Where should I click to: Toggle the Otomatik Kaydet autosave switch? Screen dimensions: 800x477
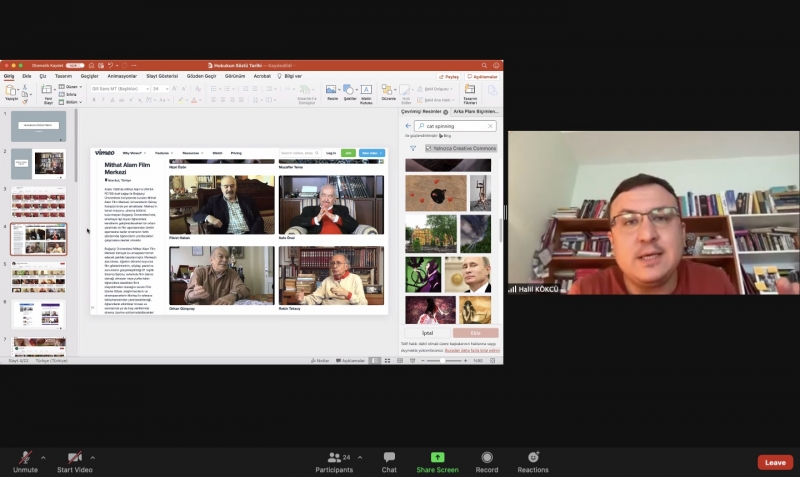click(75, 65)
